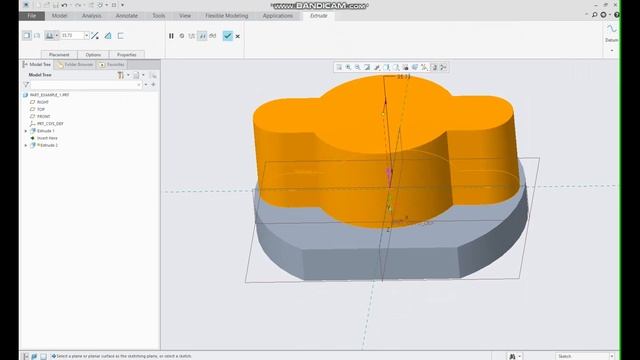640x360 pixels.
Task: Switch to the Model Tree navigator tab
Action: pyautogui.click(x=37, y=64)
